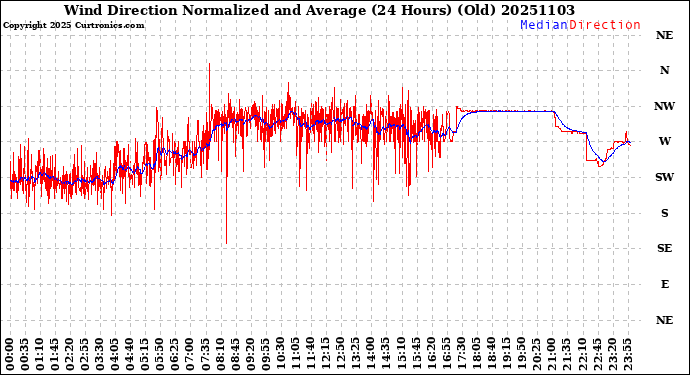
Task: Click the 02:55 time axis label
Action: point(84,355)
